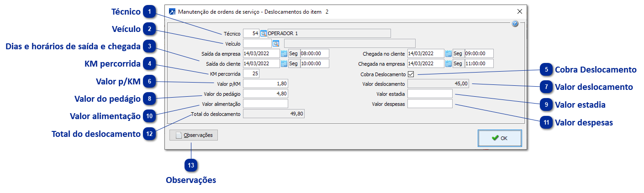The height and width of the screenshot is (193, 644).
Task: Click the OPERADOR 1 name field
Action: click(x=329, y=33)
